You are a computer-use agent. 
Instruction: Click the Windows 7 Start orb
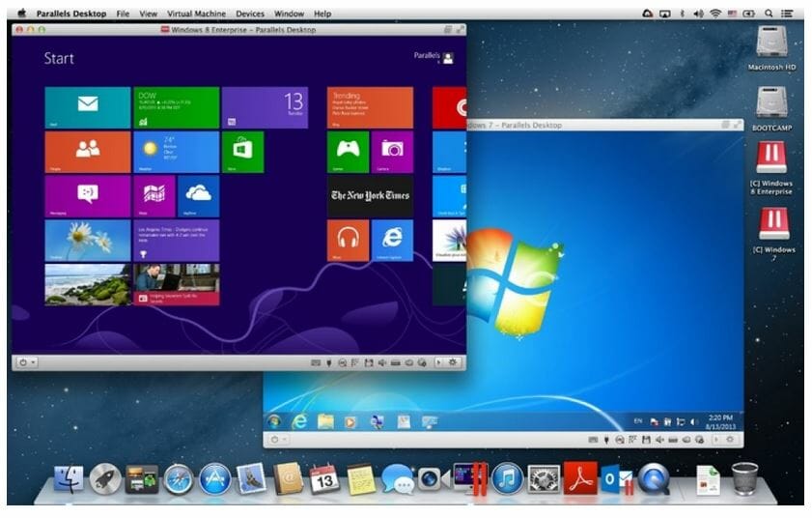pyautogui.click(x=274, y=421)
